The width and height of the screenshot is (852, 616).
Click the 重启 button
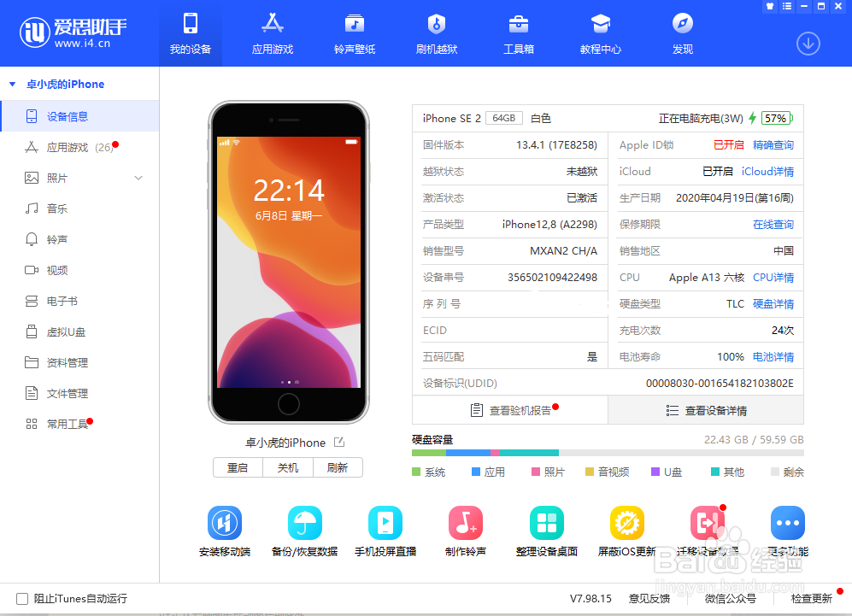click(x=238, y=467)
